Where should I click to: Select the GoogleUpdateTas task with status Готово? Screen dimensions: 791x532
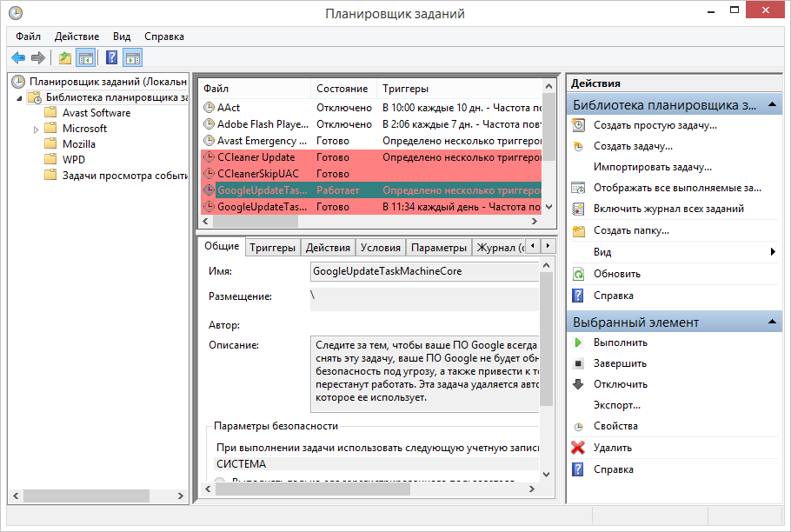(x=371, y=207)
